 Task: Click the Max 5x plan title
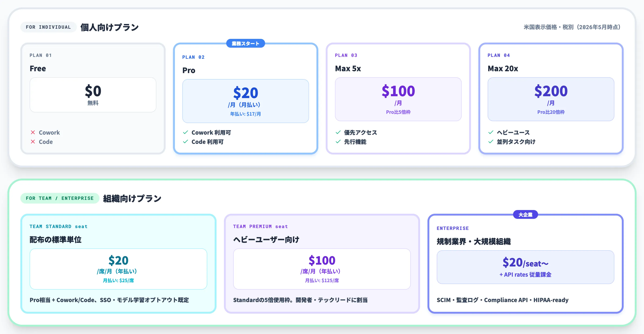[348, 68]
